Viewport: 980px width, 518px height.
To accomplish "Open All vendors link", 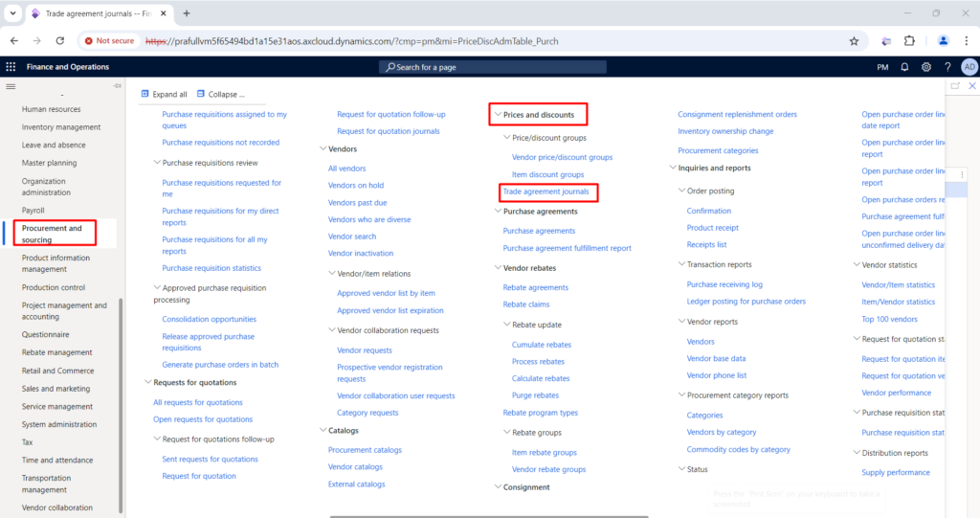I will click(346, 169).
